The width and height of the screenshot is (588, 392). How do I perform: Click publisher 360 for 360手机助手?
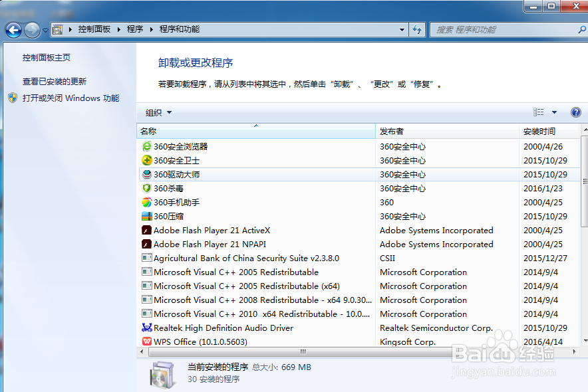tap(386, 203)
